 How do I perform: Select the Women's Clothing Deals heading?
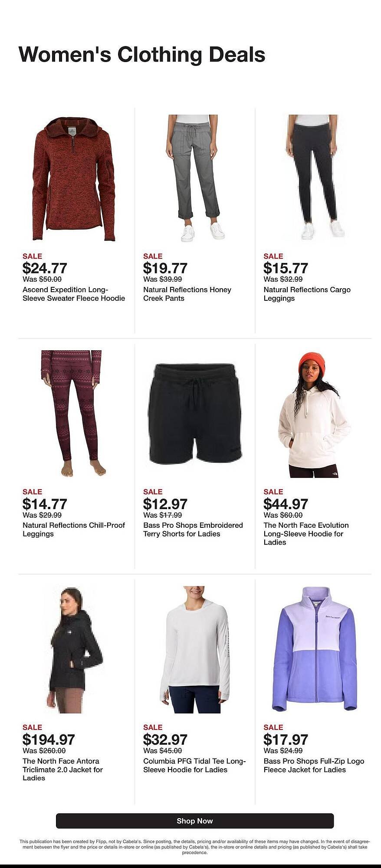141,55
